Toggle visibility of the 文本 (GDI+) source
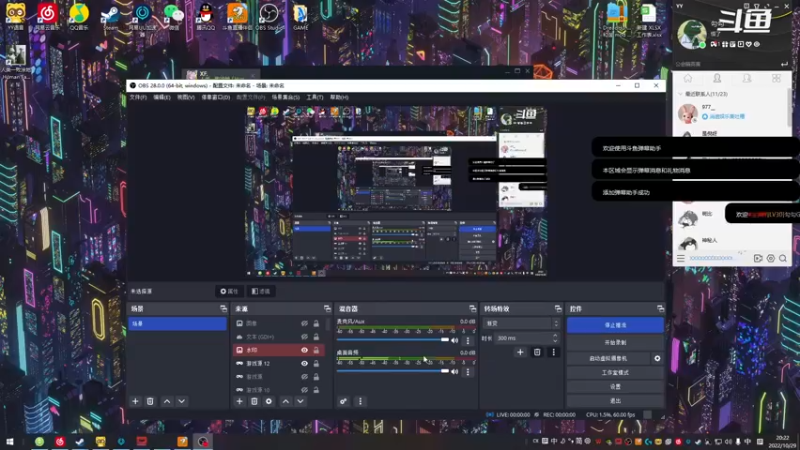The height and width of the screenshot is (450, 800). point(305,337)
